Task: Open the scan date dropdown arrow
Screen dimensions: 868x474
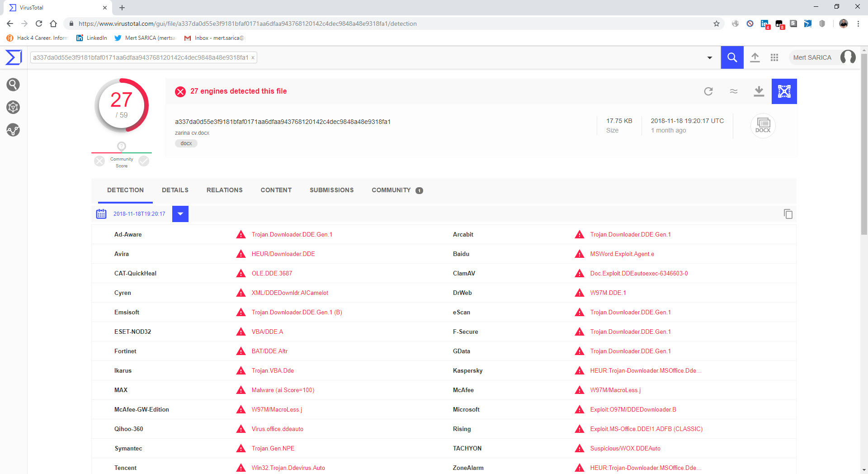Action: pyautogui.click(x=180, y=214)
